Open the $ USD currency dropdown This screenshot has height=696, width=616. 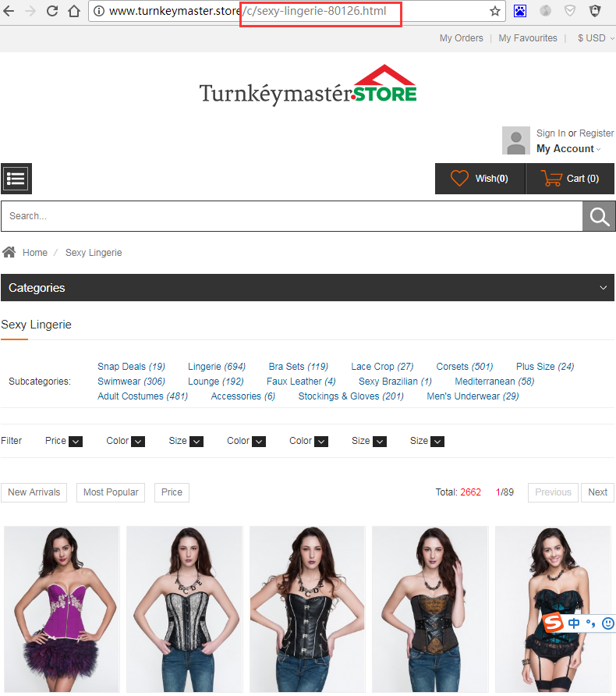(595, 38)
